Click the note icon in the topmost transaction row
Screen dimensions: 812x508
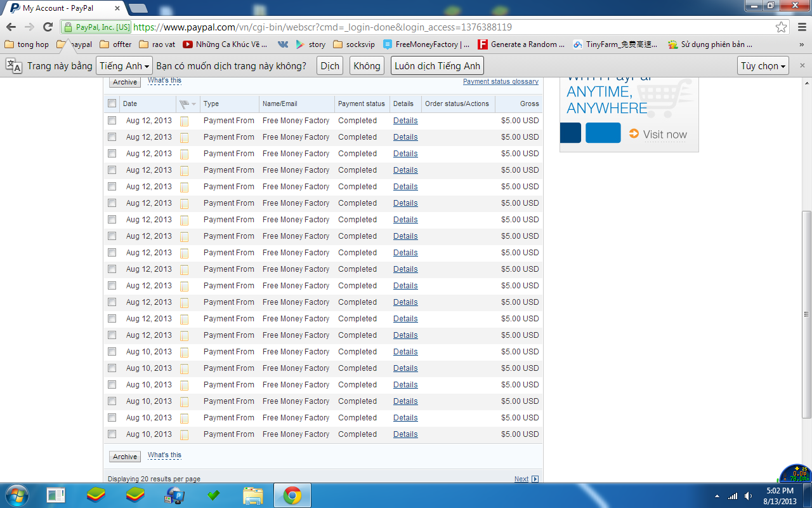(x=185, y=121)
